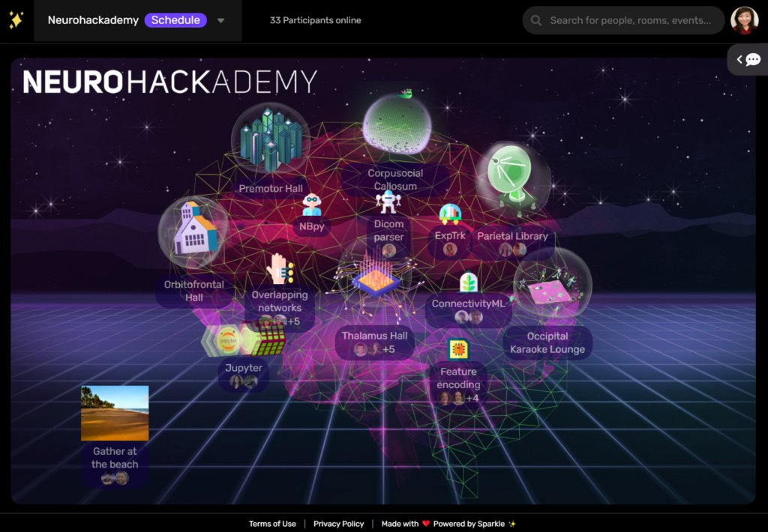Switch to the Schedule view

tap(175, 20)
